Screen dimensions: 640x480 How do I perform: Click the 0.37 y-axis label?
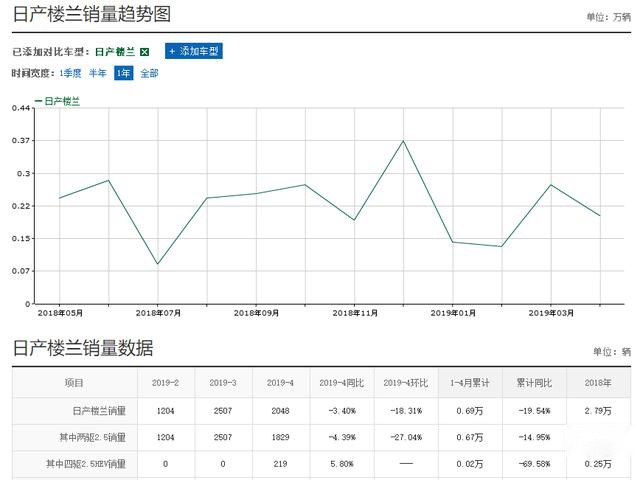pyautogui.click(x=21, y=141)
